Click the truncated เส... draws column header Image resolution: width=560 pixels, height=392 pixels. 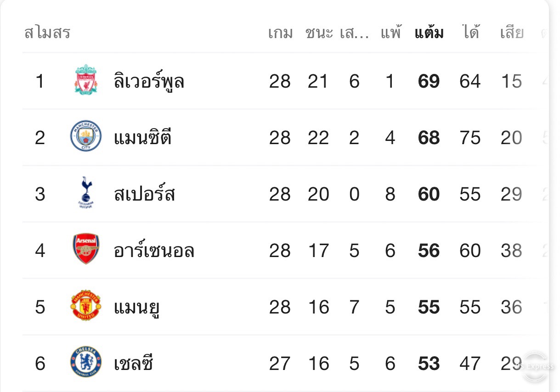tap(355, 33)
